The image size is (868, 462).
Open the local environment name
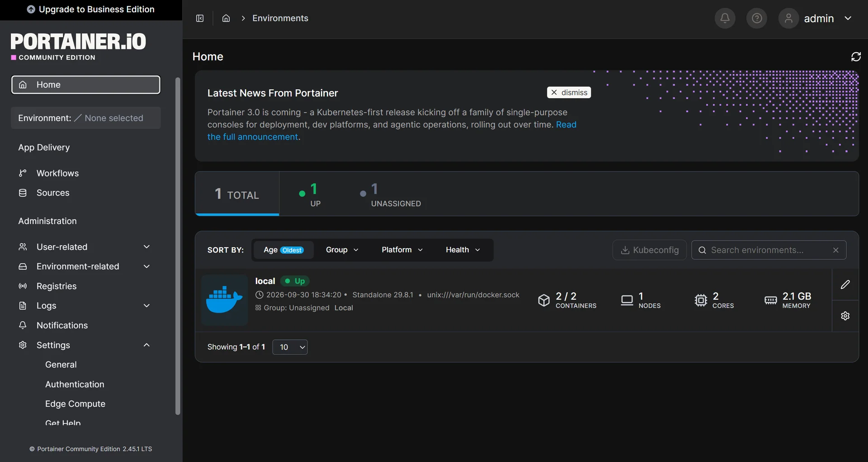[265, 281]
